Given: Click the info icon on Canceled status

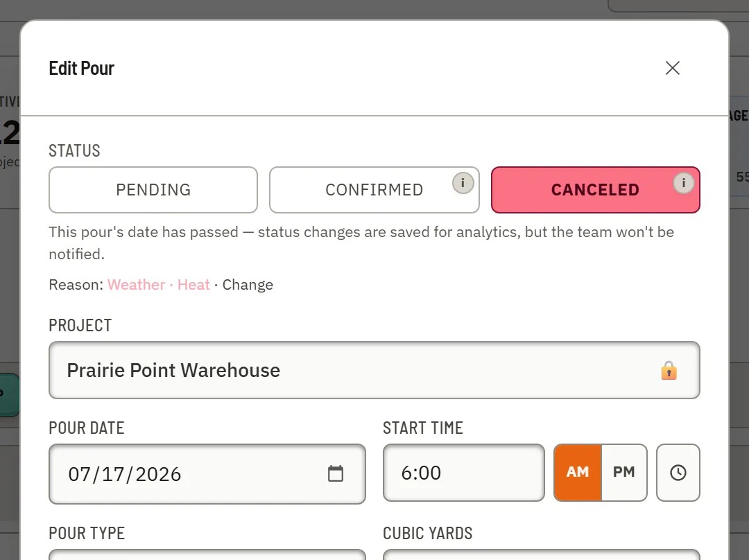Looking at the screenshot, I should tap(684, 183).
